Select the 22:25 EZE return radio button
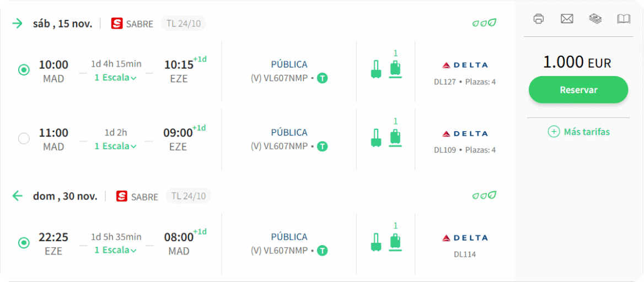Screen dimensions: 644x282 (x=24, y=242)
